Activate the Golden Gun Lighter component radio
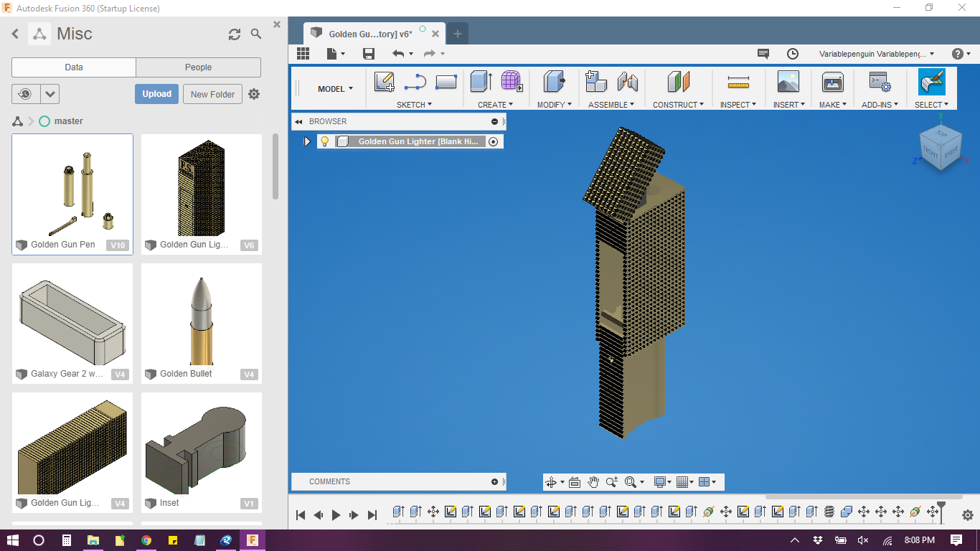Screen dimensions: 980x551 pyautogui.click(x=494, y=141)
